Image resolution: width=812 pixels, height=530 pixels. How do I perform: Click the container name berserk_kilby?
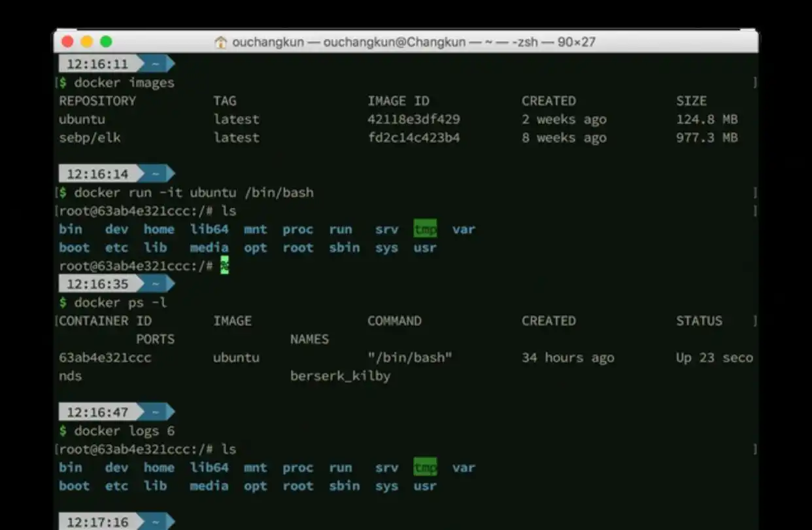[x=340, y=376]
